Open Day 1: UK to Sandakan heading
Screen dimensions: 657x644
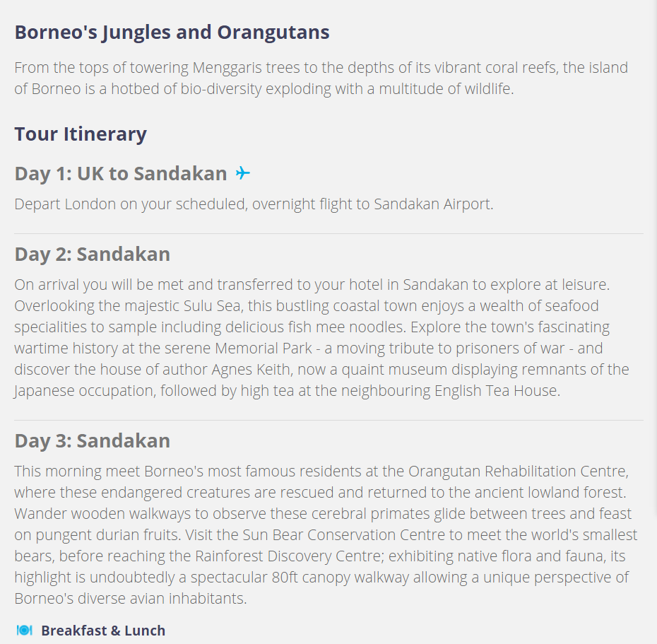(x=121, y=174)
